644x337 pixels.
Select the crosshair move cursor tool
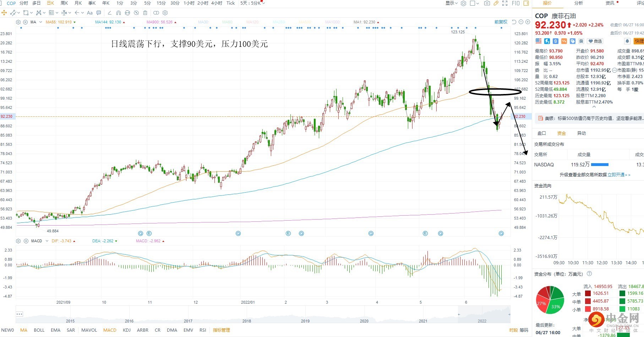(4, 13)
